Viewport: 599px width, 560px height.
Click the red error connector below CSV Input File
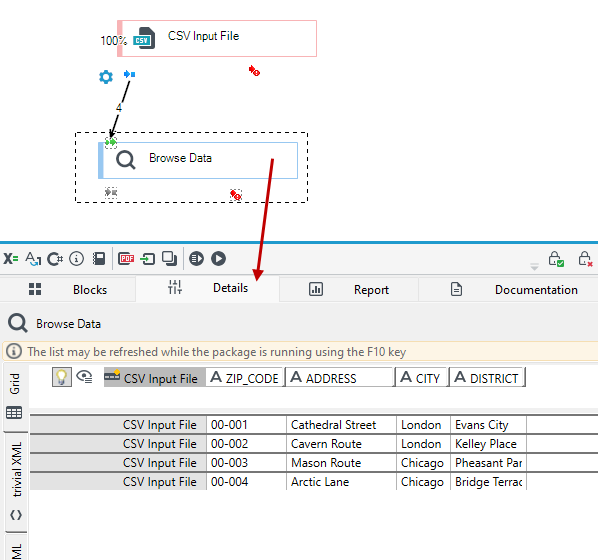[x=254, y=71]
